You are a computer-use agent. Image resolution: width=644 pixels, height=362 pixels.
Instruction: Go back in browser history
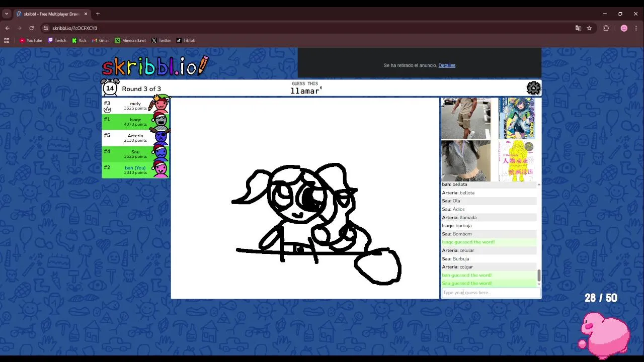(7, 28)
